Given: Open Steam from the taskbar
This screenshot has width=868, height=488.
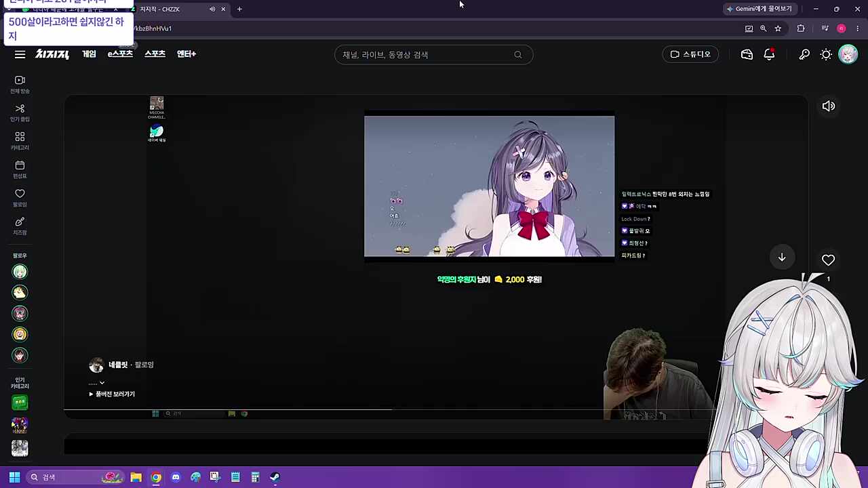Looking at the screenshot, I should (275, 477).
